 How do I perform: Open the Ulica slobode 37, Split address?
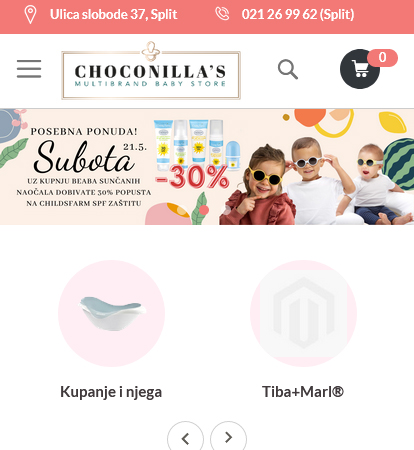point(114,14)
